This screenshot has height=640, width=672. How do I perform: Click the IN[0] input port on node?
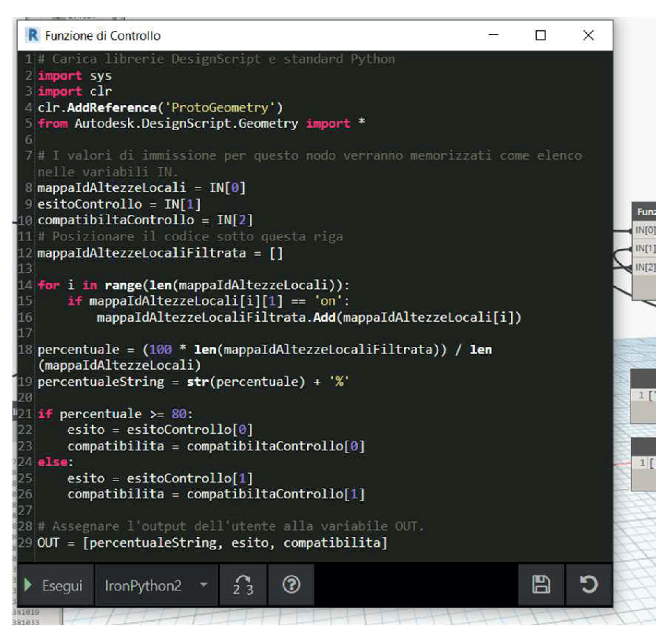tap(644, 231)
